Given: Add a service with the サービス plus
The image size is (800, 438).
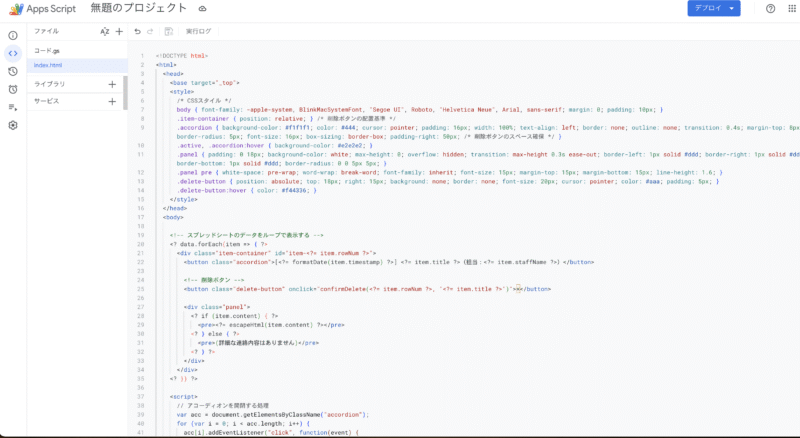Looking at the screenshot, I should 112,101.
